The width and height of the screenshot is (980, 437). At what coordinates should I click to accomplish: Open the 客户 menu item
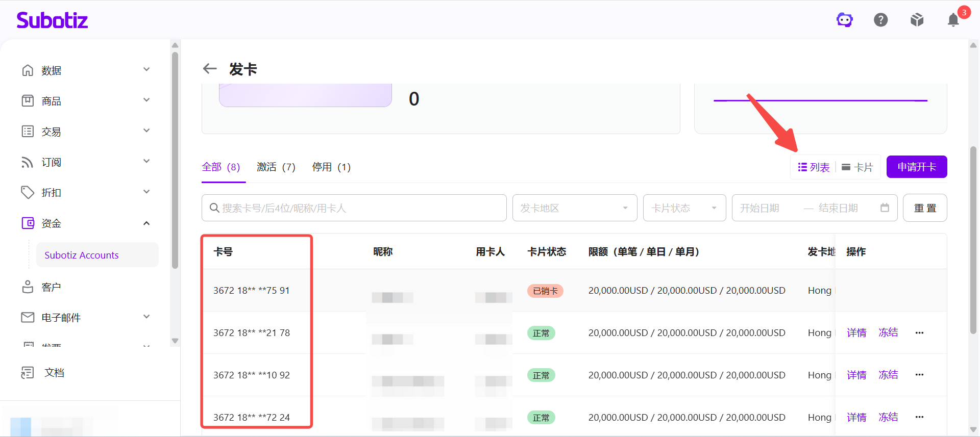coord(51,287)
